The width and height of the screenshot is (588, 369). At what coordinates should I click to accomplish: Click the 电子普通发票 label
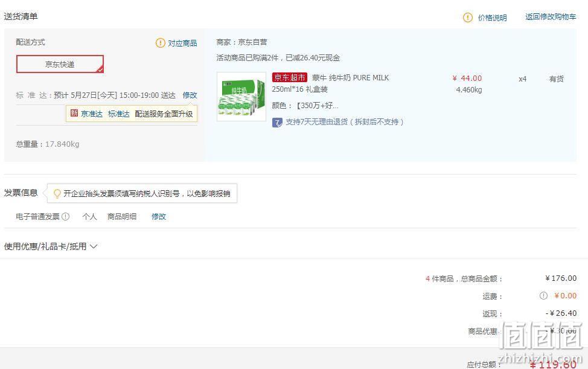(37, 216)
